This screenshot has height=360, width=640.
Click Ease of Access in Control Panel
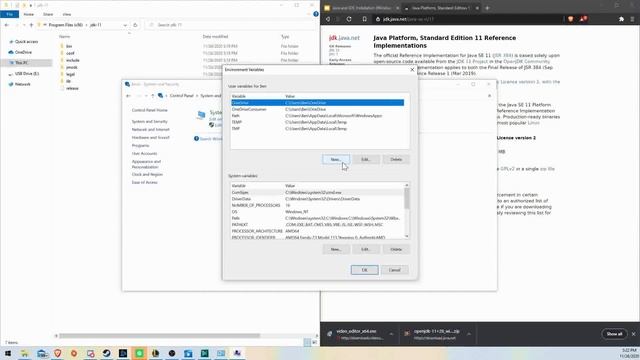coord(144,182)
